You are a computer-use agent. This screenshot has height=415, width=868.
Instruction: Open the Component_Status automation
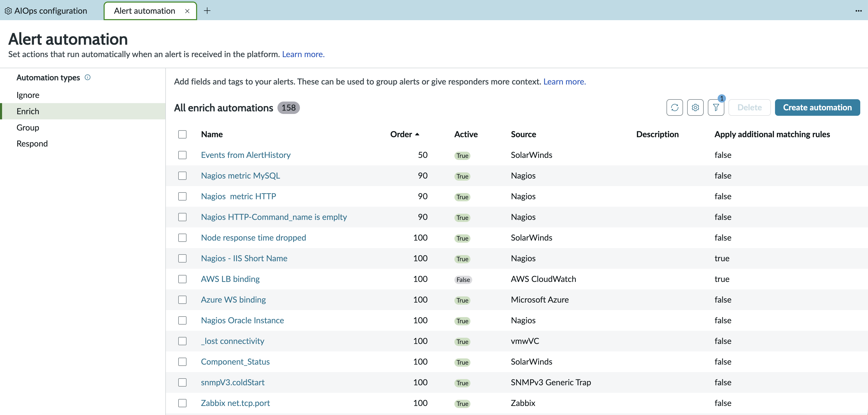click(x=235, y=362)
